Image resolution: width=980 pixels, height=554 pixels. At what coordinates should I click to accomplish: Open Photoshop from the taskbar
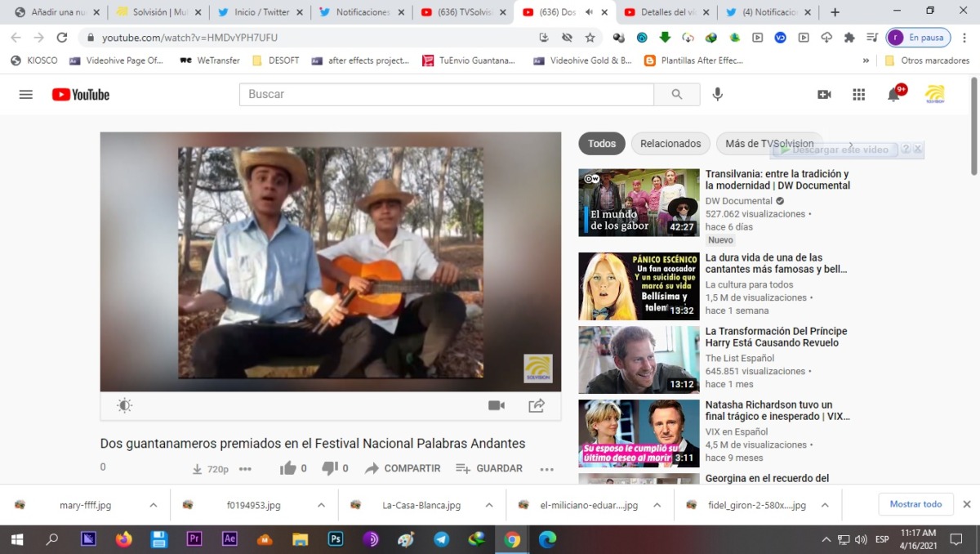(x=335, y=539)
